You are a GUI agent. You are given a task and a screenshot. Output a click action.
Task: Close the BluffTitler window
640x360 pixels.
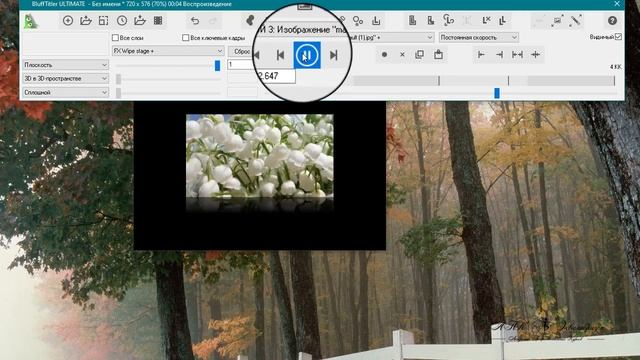click(617, 4)
